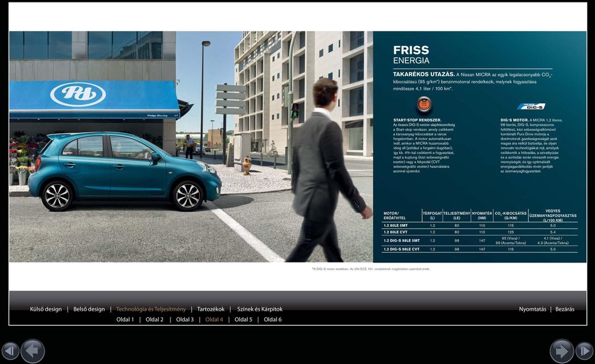This screenshot has width=595, height=364.
Task: Click the next page right arrow button
Action: (562, 351)
